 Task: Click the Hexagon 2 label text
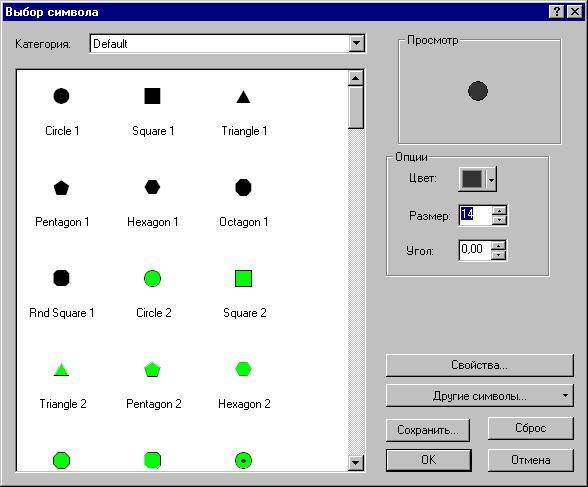[x=244, y=404]
